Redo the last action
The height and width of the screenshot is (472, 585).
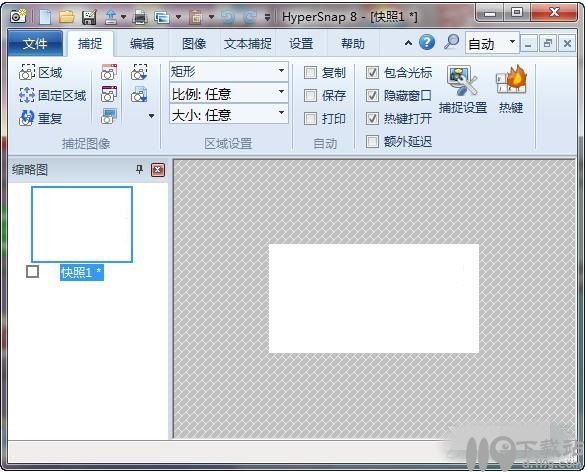click(250, 17)
